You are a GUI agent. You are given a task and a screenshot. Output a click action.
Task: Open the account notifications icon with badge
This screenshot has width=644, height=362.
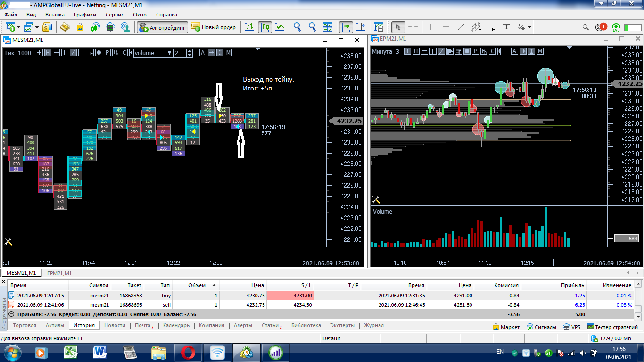(x=601, y=27)
